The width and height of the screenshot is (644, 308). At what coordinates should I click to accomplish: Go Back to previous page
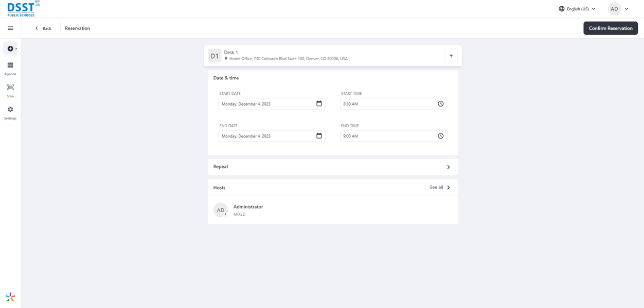[x=43, y=28]
